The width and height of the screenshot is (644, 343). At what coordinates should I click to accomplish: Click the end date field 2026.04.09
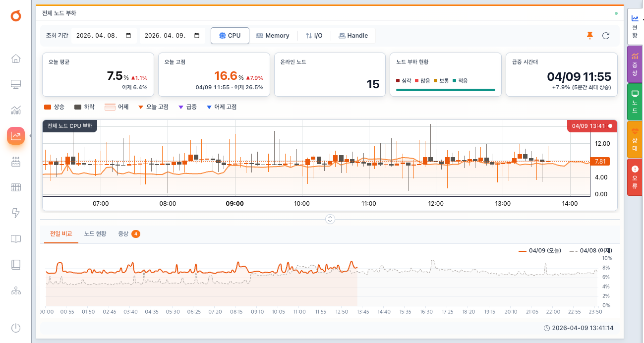[x=172, y=36]
